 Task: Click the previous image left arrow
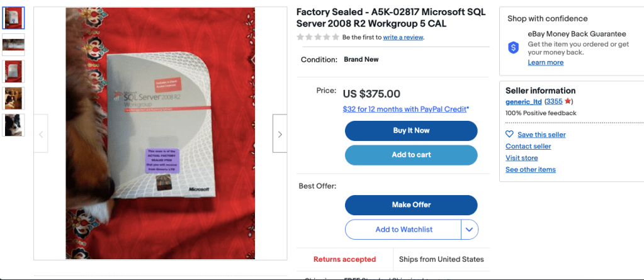[41, 133]
